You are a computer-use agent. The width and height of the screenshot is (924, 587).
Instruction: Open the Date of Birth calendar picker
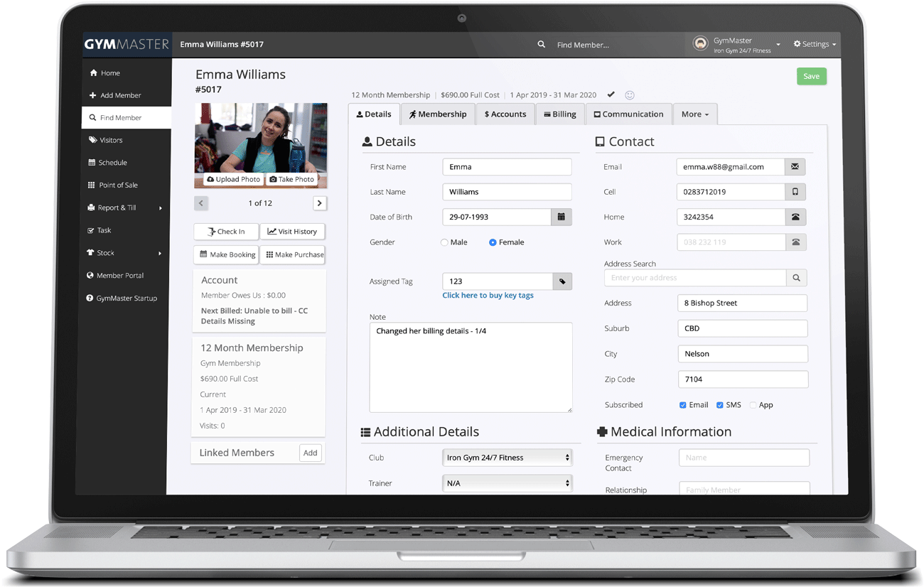tap(561, 217)
